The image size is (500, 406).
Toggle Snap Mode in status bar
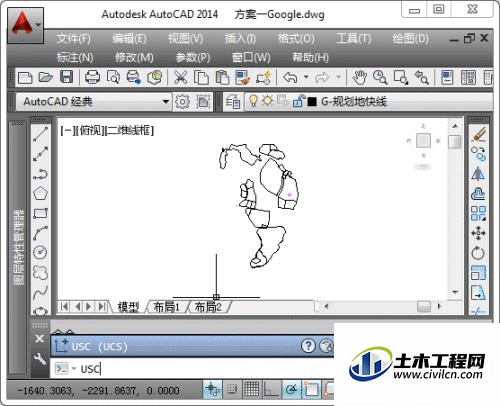click(x=232, y=389)
